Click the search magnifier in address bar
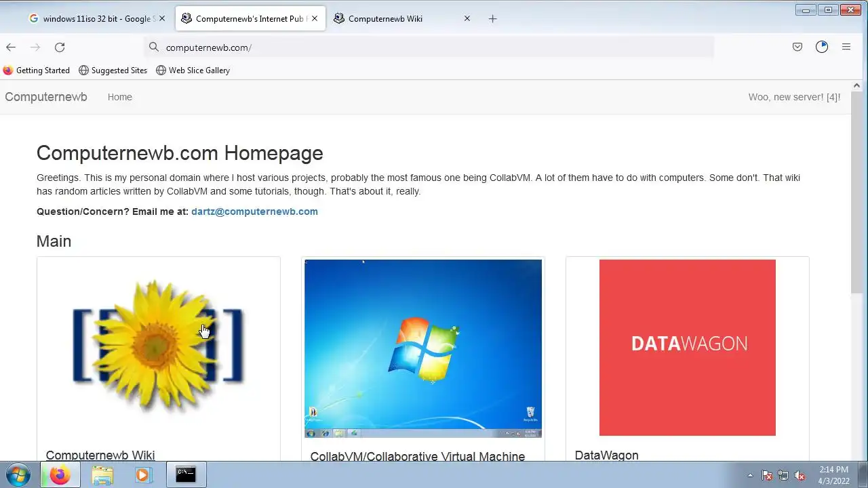 (x=154, y=47)
